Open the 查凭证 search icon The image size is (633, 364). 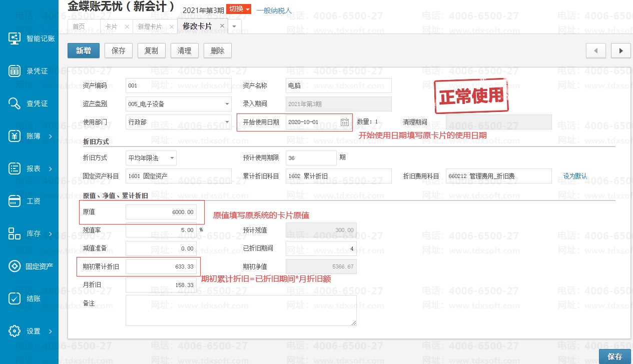coord(15,103)
